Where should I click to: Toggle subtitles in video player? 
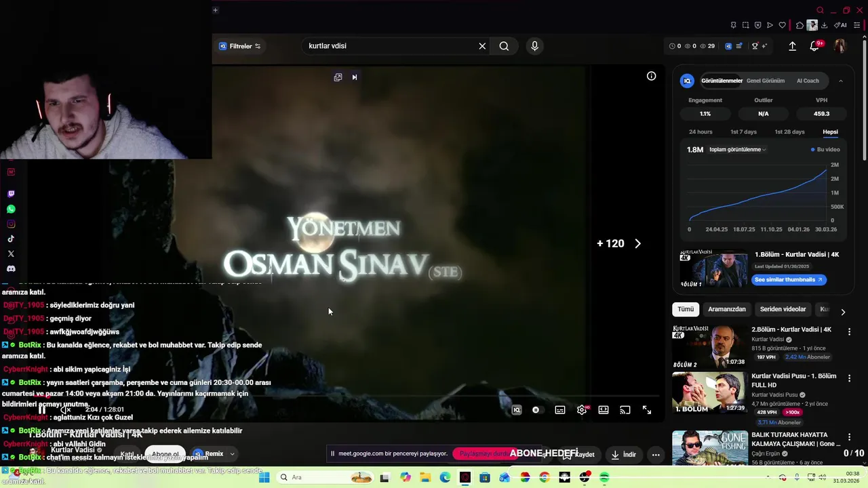[x=560, y=410]
